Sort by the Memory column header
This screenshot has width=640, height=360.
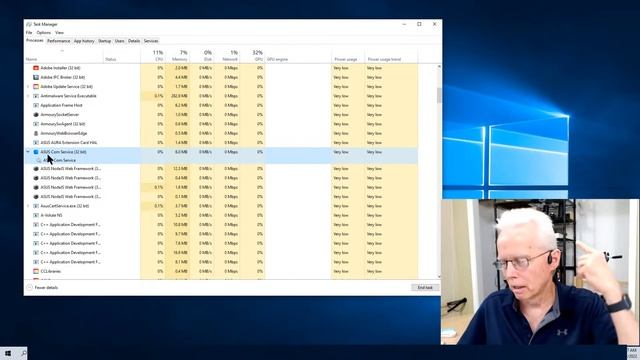click(178, 55)
